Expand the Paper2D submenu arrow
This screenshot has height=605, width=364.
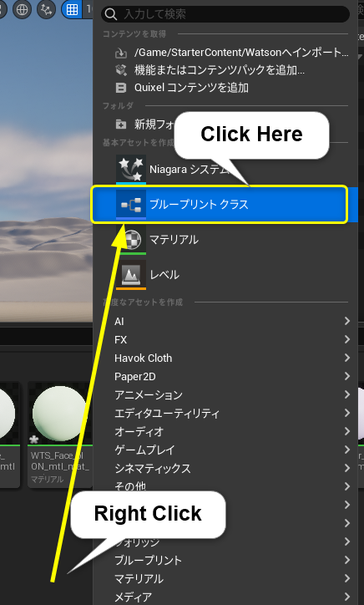347,376
